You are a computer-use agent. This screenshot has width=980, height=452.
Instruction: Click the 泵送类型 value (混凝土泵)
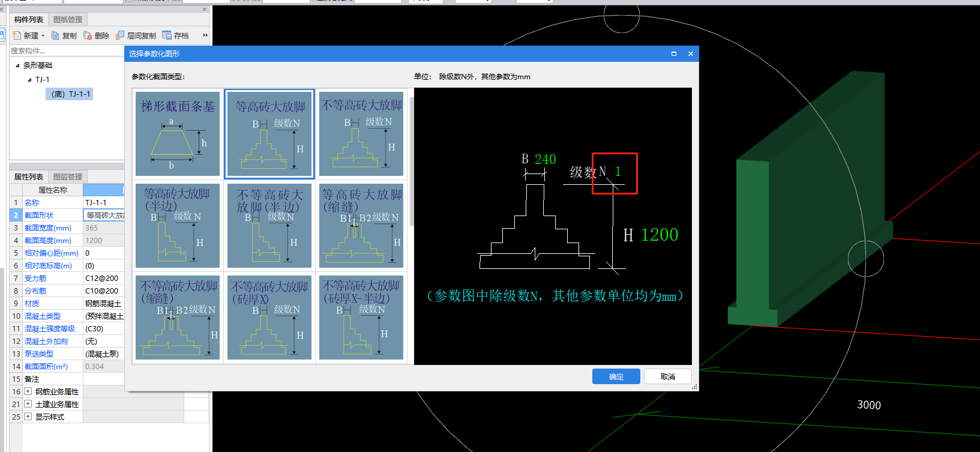tap(102, 354)
